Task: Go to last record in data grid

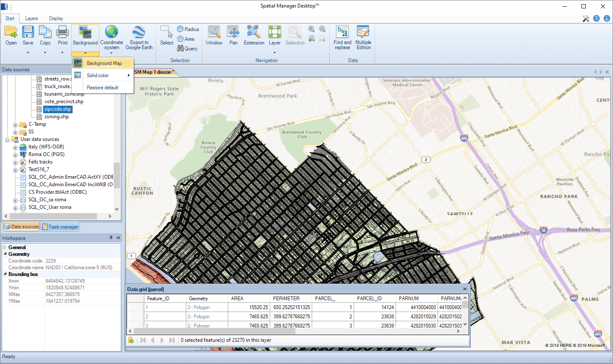Action: (172, 340)
